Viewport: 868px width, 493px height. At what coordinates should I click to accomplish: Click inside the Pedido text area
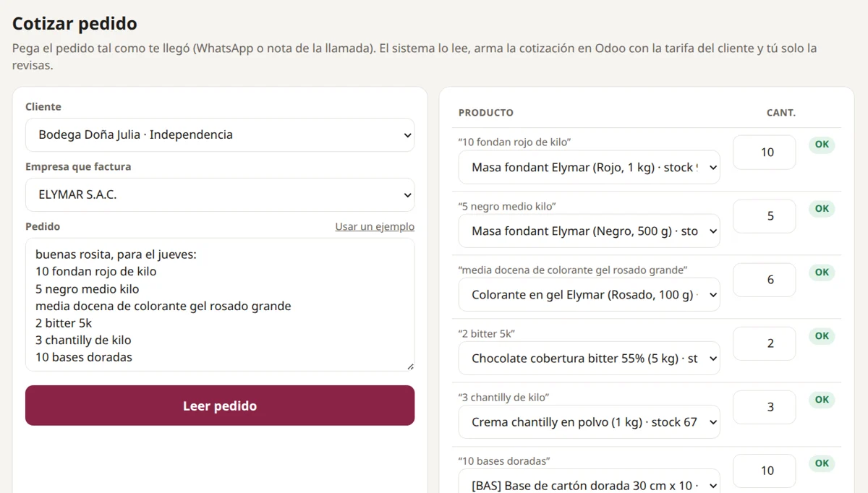(x=220, y=305)
